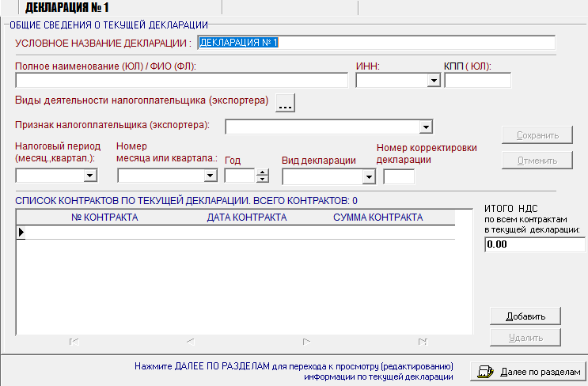Screen dimensions: 588x386
Task: Select the ДЕКЛАРАЦИЯ № 1 tab
Action: (68, 8)
